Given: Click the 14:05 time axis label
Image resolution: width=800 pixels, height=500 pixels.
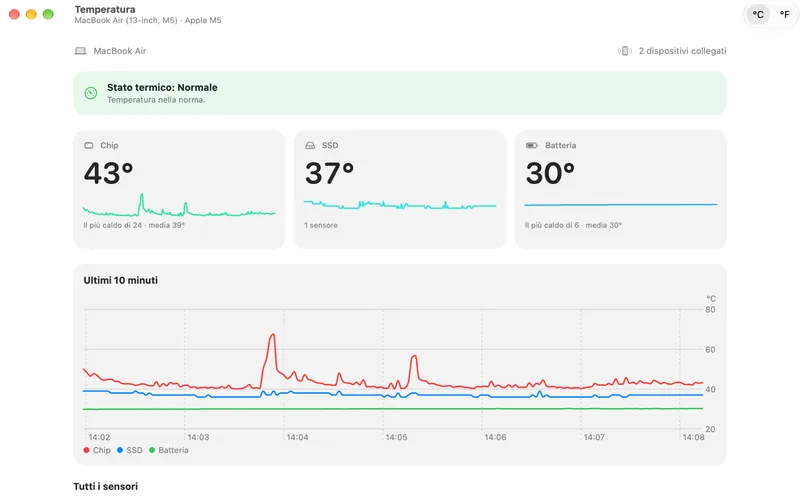Looking at the screenshot, I should 396,437.
